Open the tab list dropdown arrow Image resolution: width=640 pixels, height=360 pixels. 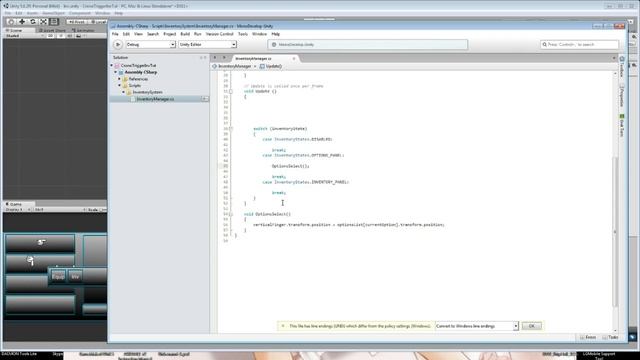click(x=614, y=58)
